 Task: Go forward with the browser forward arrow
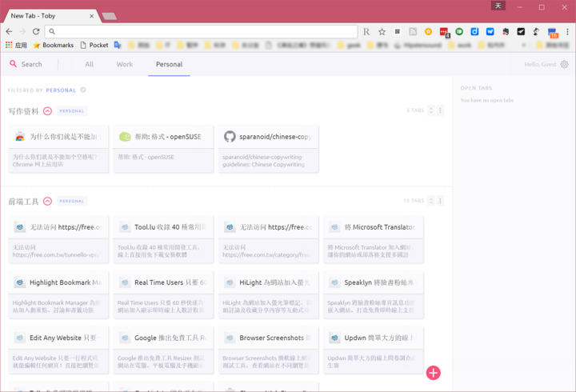click(22, 31)
